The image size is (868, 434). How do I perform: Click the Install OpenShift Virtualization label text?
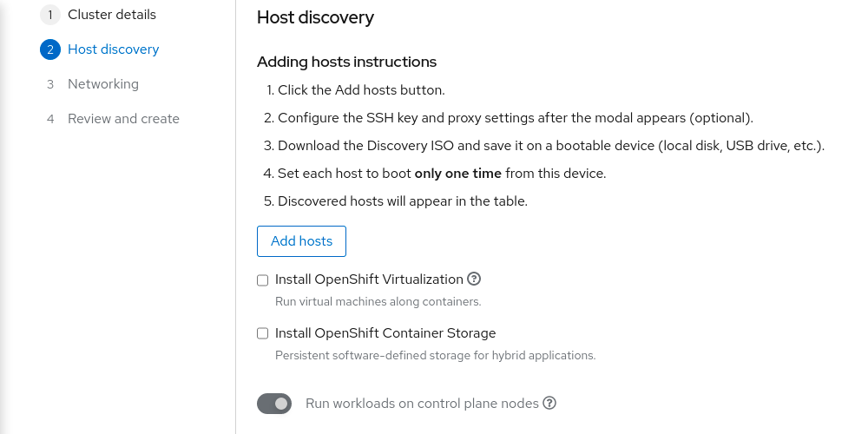coord(369,279)
